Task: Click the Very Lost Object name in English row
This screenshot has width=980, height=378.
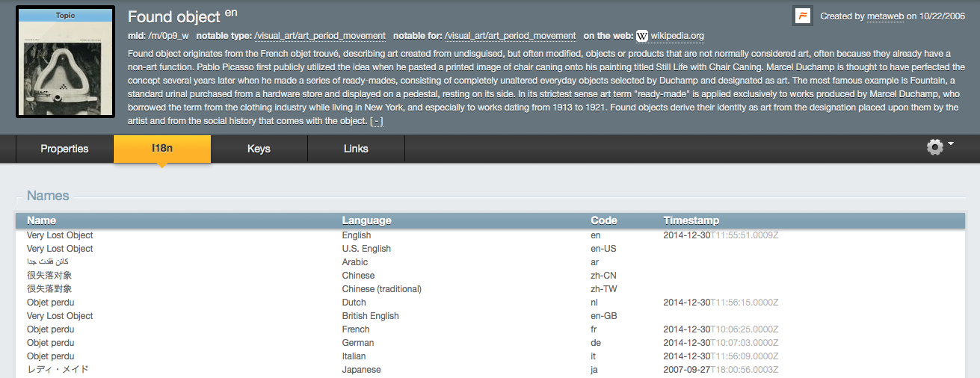Action: (60, 235)
